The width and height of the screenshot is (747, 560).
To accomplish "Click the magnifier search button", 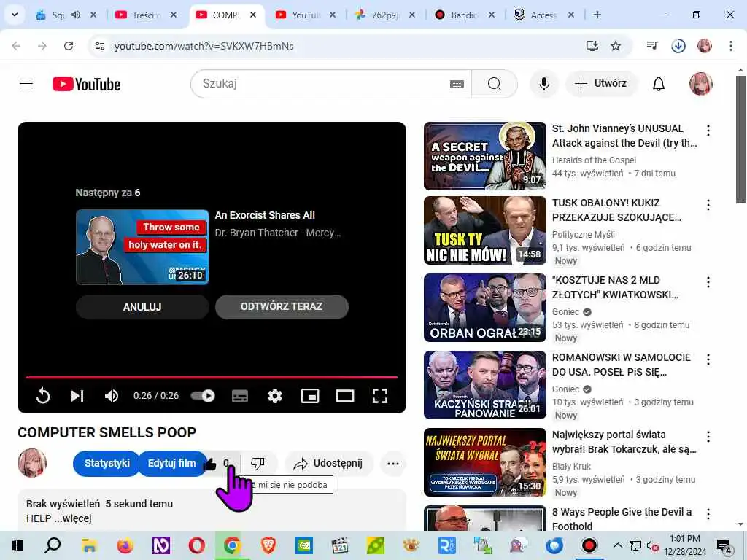I will click(x=494, y=84).
